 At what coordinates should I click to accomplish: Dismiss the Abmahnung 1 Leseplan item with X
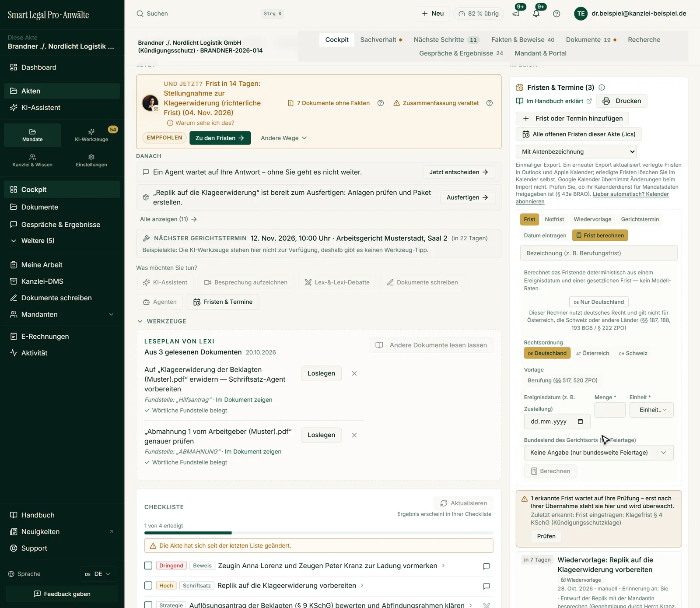click(354, 435)
